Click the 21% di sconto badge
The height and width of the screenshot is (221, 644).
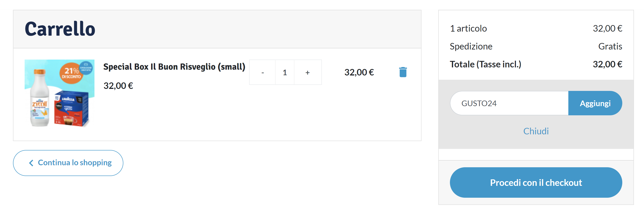pos(71,73)
